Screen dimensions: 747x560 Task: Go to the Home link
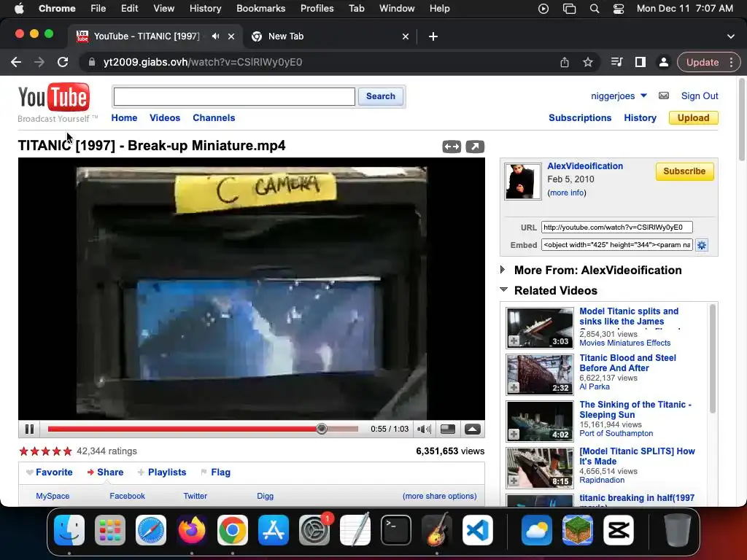click(124, 117)
